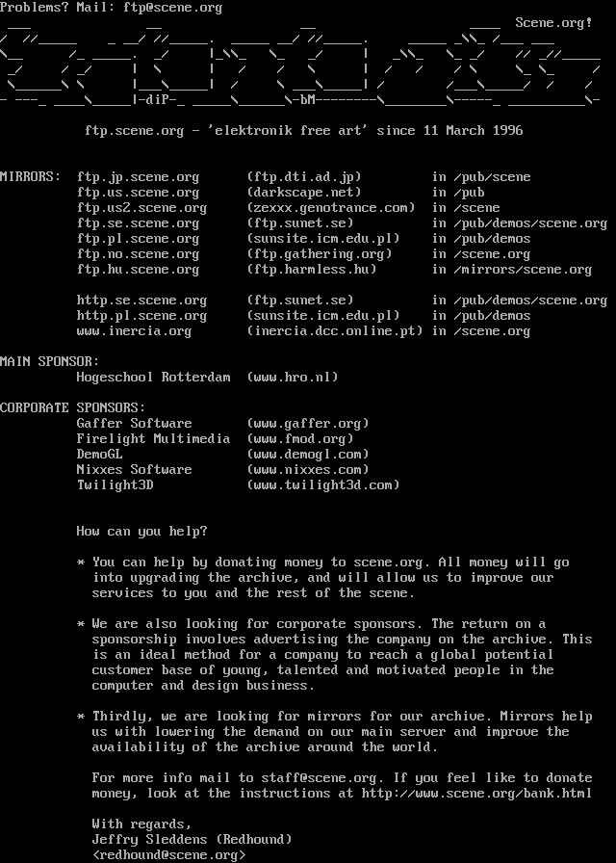Open the www.demogl.com sponsor URL
This screenshot has width=616, height=863.
pyautogui.click(x=308, y=455)
